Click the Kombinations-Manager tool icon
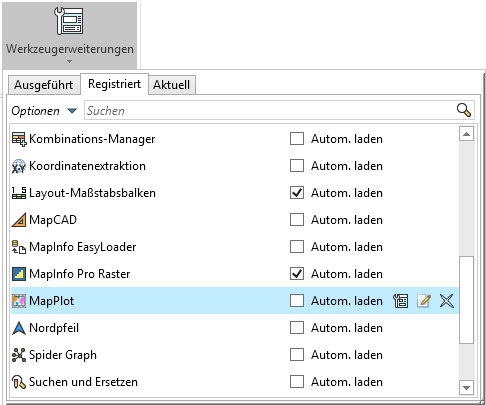Screen dimensions: 486x405 coord(19,139)
